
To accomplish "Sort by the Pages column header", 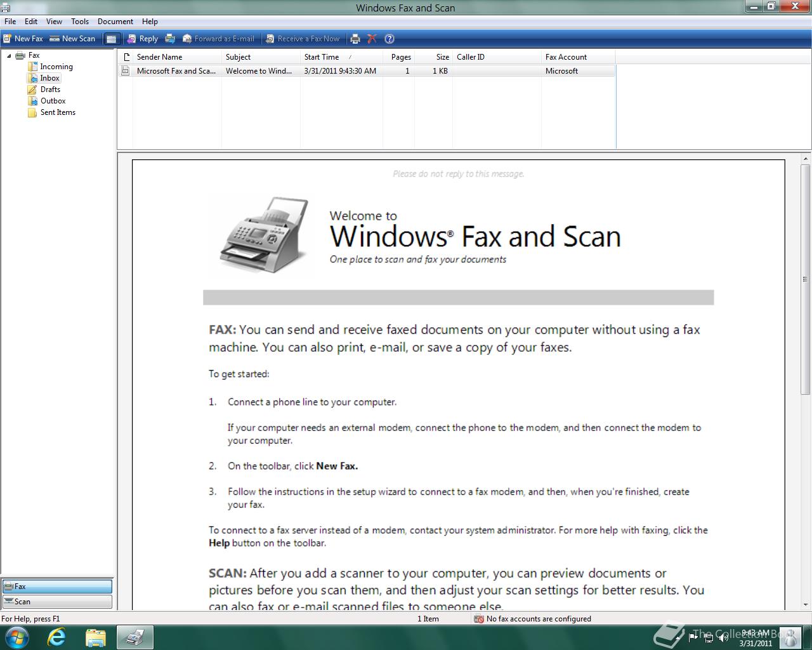I will 399,56.
